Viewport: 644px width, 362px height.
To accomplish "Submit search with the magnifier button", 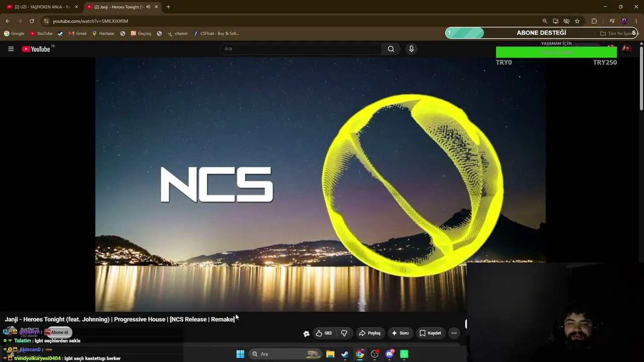I will pos(391,49).
